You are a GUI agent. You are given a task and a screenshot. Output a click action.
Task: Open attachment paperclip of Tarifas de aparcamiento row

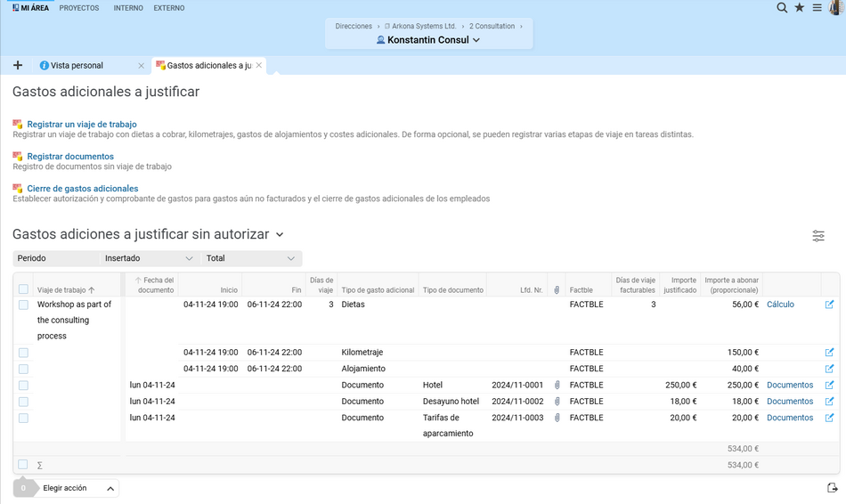[x=557, y=417]
